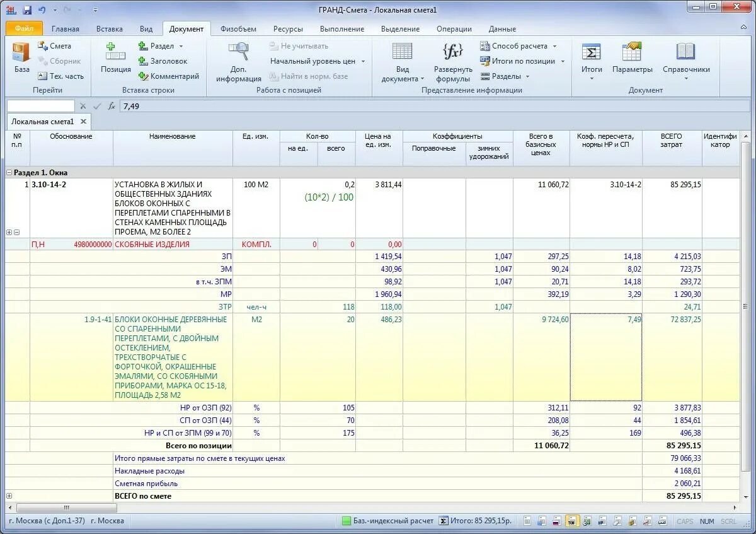
Task: Confirm cell edit with the checkmark icon
Action: click(97, 106)
